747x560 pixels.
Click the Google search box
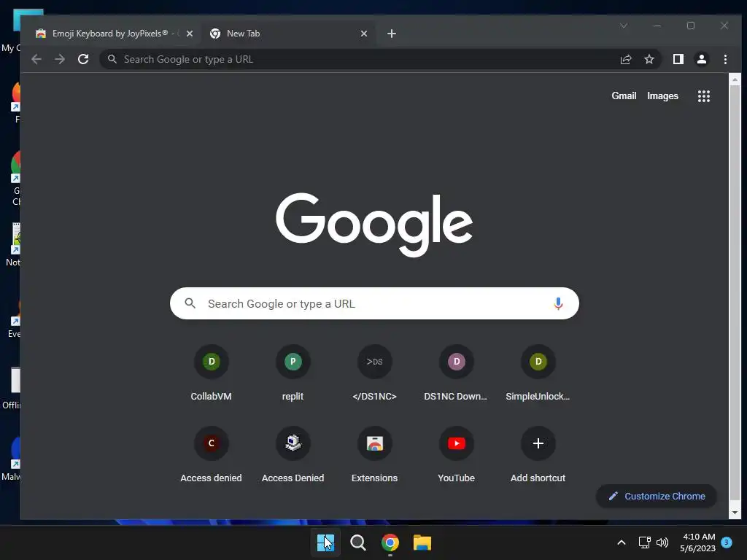(x=374, y=303)
